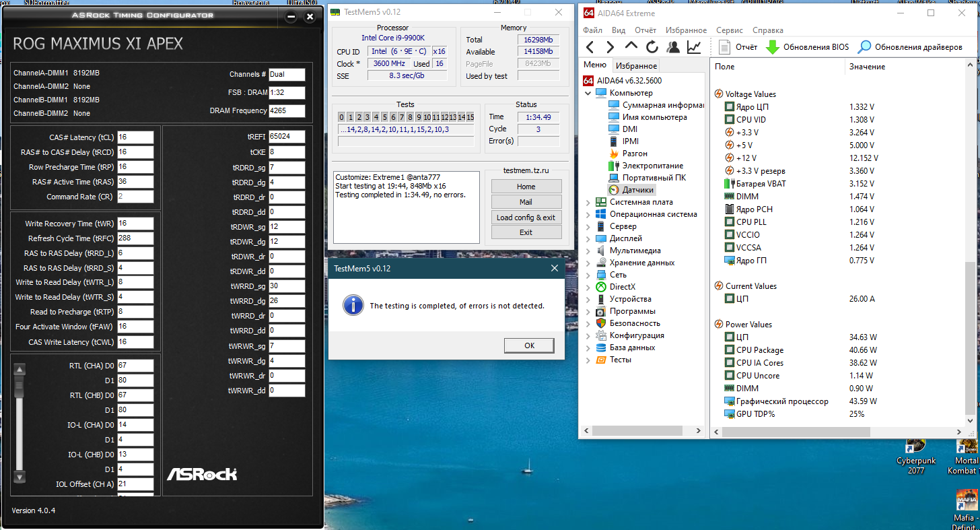Screen dimensions: 980x530
Task: Expand the Сеть tree node
Action: (x=588, y=275)
